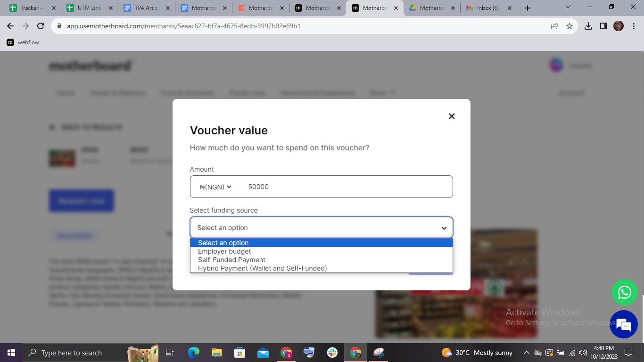The image size is (644, 362).
Task: Open a new browser tab
Action: coord(528,8)
